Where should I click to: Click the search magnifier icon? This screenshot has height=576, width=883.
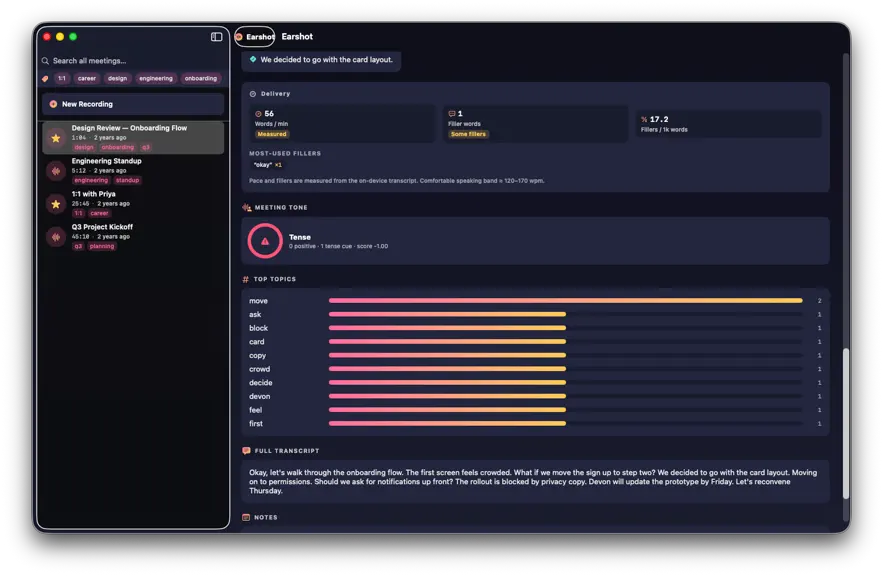coord(45,61)
